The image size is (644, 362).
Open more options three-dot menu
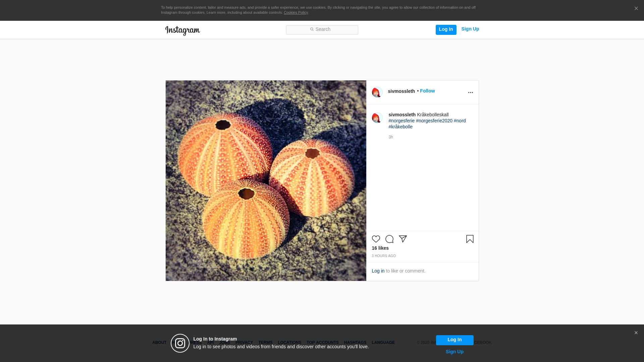pos(470,93)
